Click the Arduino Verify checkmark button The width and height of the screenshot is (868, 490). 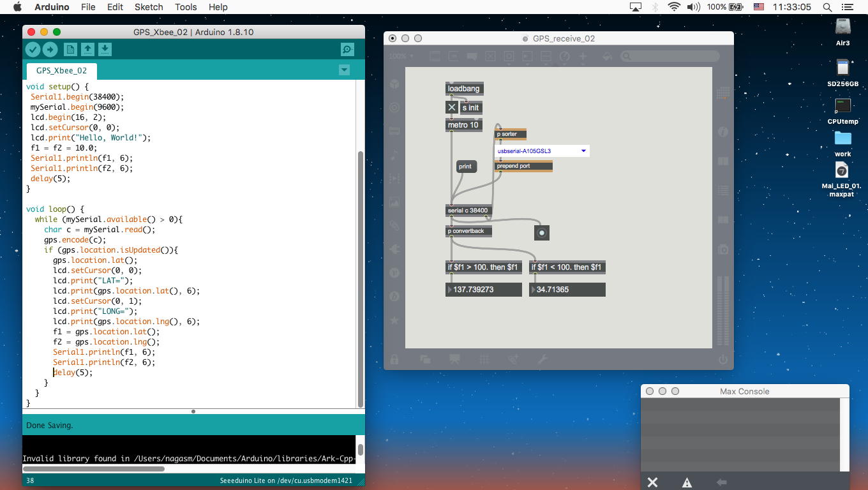tap(33, 50)
